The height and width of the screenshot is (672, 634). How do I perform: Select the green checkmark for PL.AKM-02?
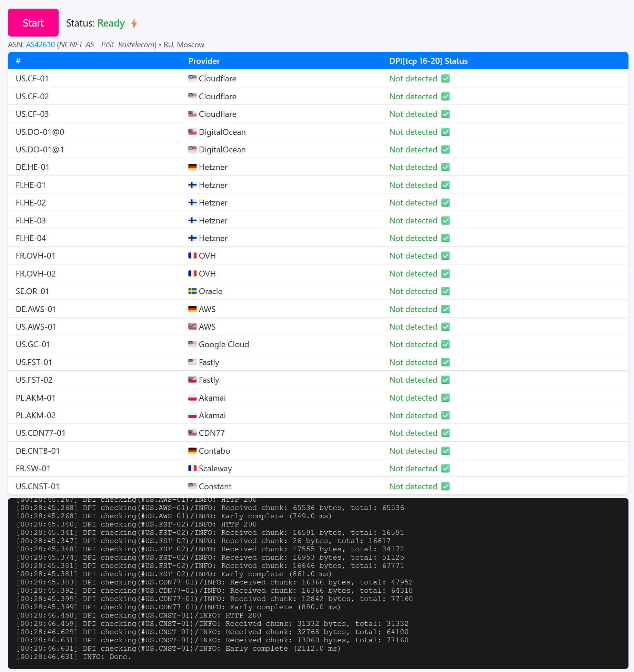click(445, 415)
